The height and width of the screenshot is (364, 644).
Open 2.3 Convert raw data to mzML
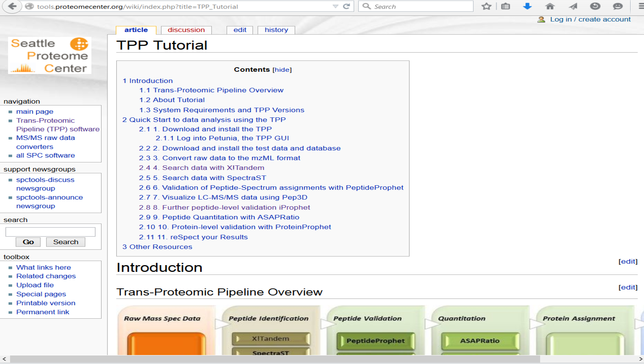[219, 158]
